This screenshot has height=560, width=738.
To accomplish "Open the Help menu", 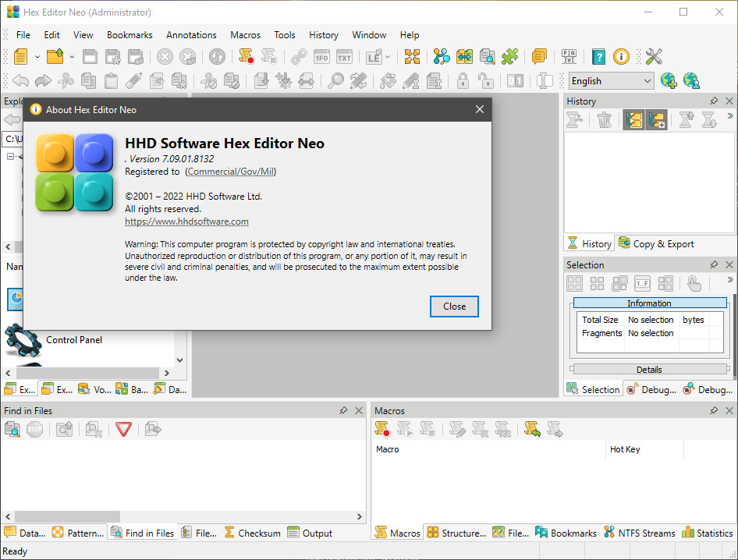I will pos(410,35).
